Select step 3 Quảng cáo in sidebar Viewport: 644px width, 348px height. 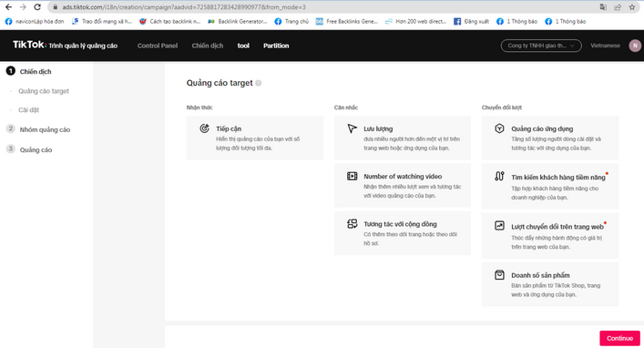pyautogui.click(x=29, y=149)
